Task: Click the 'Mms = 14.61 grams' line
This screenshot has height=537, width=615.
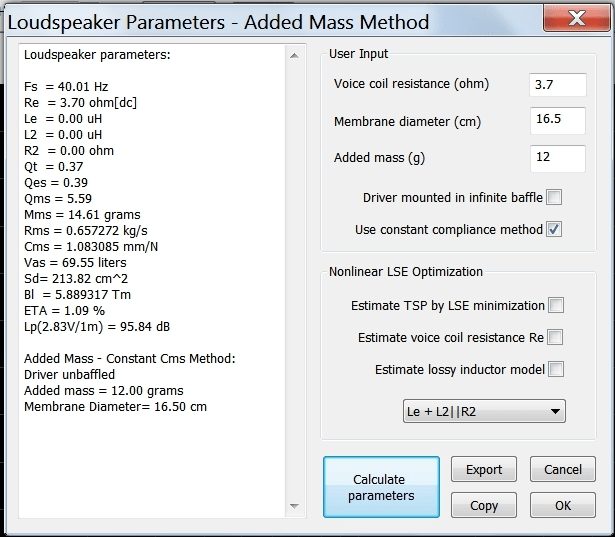Action: point(82,215)
